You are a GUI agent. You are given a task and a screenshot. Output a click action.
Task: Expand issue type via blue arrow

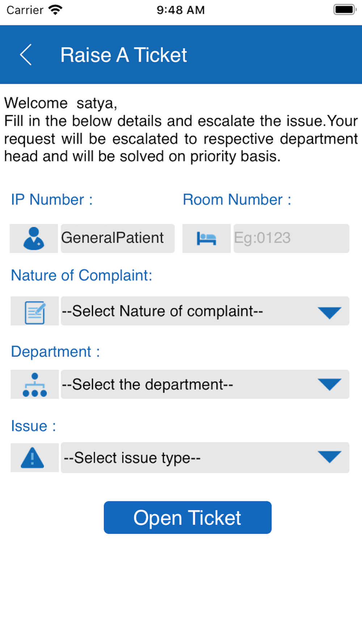click(329, 457)
